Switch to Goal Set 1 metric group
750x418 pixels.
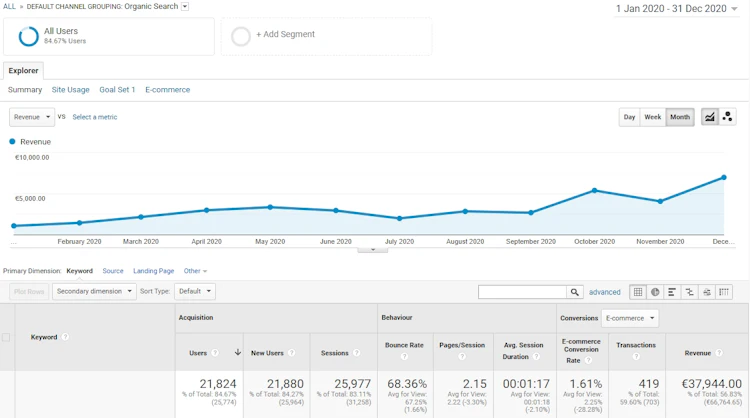tap(117, 89)
